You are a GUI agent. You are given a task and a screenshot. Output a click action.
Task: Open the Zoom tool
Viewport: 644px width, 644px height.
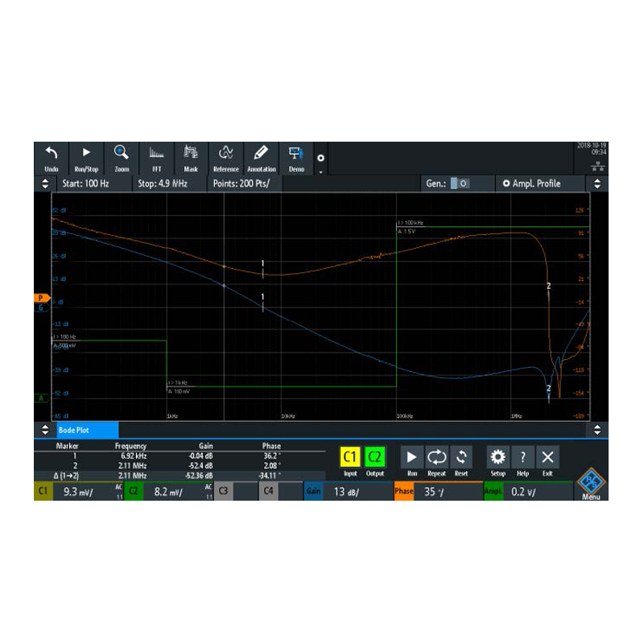click(122, 158)
